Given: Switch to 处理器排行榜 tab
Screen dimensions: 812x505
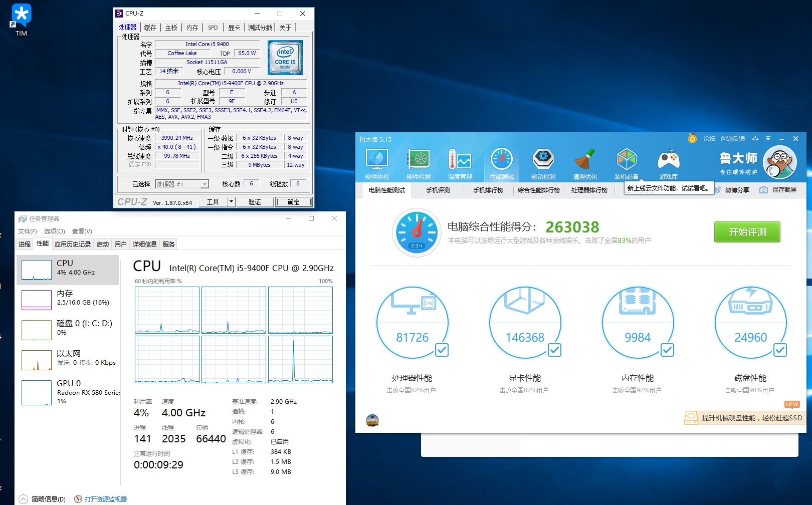Looking at the screenshot, I should click(x=589, y=190).
